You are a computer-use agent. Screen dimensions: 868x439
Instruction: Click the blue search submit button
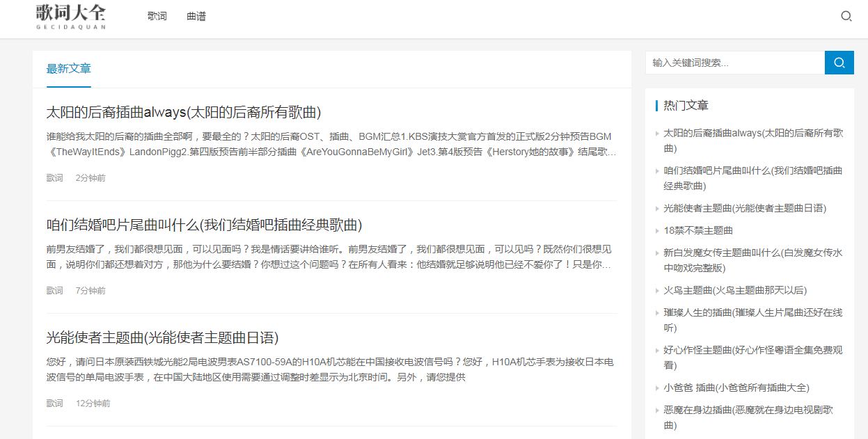pyautogui.click(x=839, y=63)
